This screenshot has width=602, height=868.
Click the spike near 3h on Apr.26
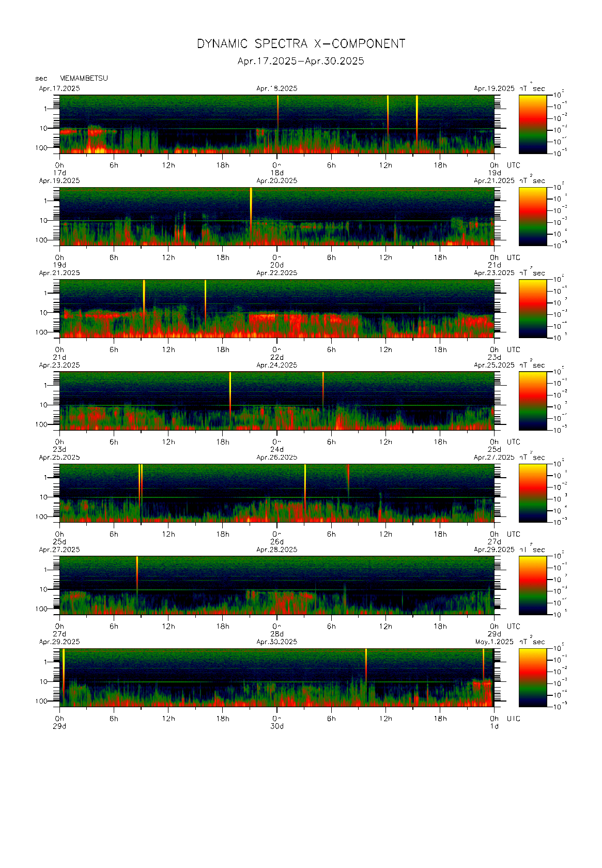(x=305, y=486)
